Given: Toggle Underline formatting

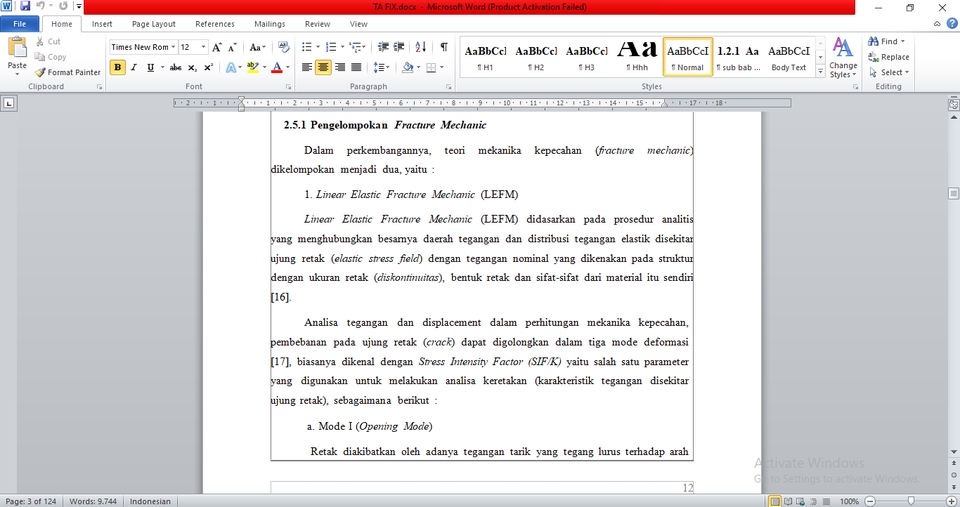Looking at the screenshot, I should [150, 67].
